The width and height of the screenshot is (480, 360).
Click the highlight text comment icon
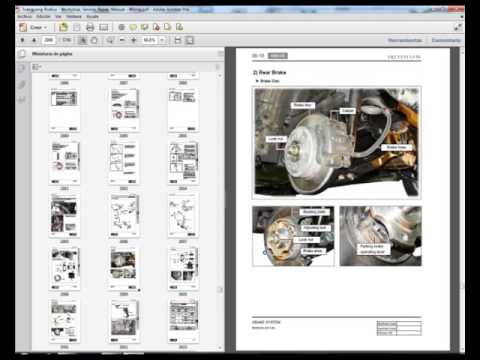click(x=145, y=27)
